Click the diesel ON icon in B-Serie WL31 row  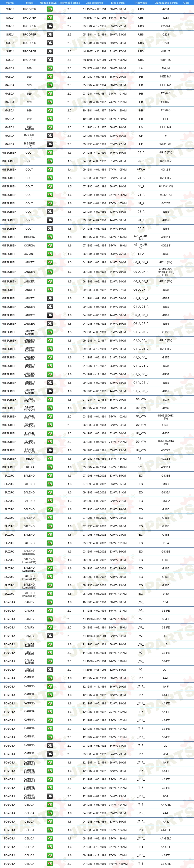(50, 144)
